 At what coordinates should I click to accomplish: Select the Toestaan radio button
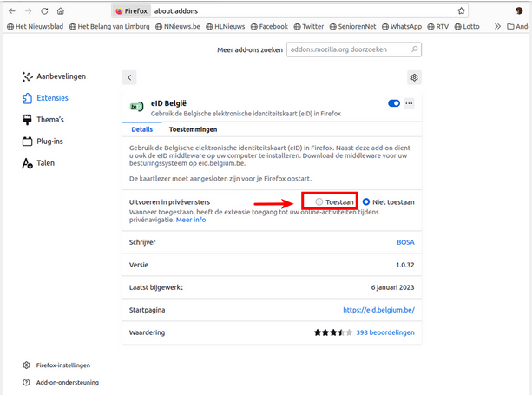point(319,202)
